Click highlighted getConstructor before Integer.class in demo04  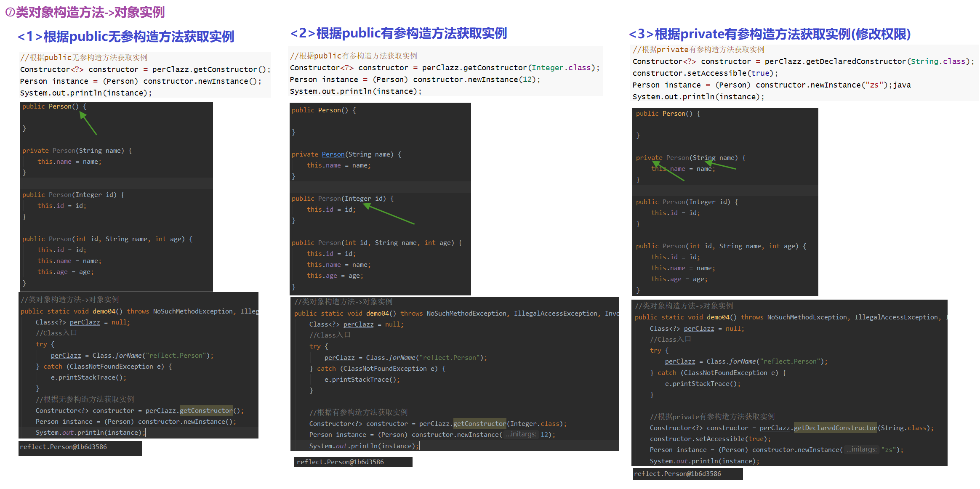pyautogui.click(x=479, y=423)
